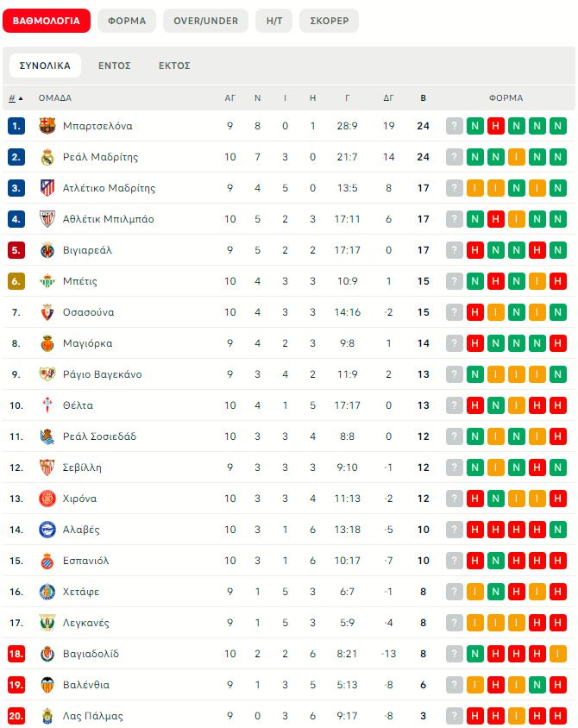
Task: Click the Villarreal club crest icon
Action: [x=47, y=250]
